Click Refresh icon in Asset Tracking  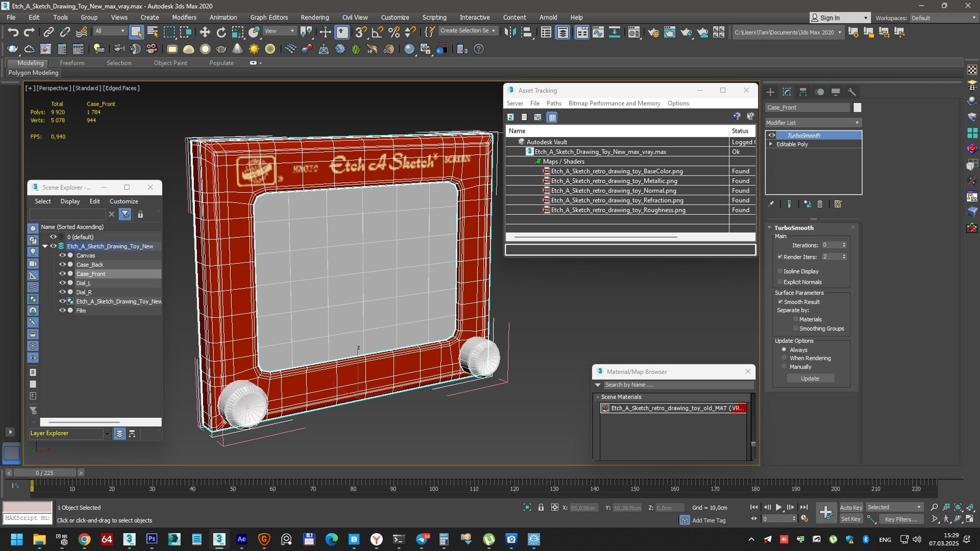click(510, 117)
